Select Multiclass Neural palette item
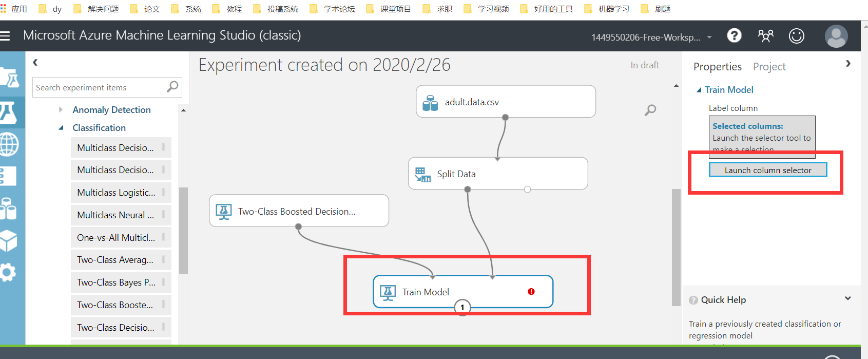 pyautogui.click(x=121, y=215)
